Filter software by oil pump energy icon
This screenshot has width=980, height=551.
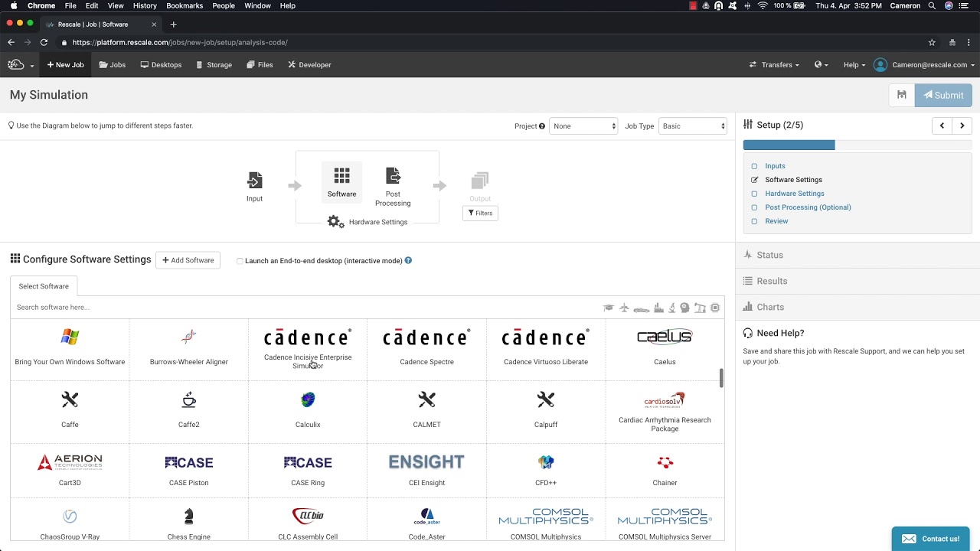[x=699, y=308]
